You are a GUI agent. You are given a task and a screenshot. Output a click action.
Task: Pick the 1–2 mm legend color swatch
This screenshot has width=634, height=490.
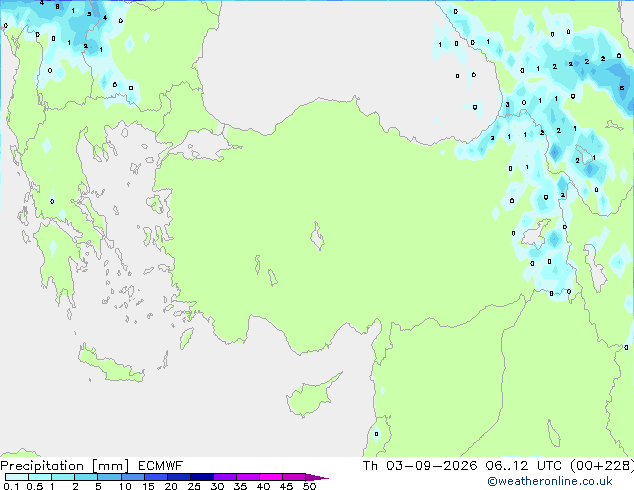(63, 477)
